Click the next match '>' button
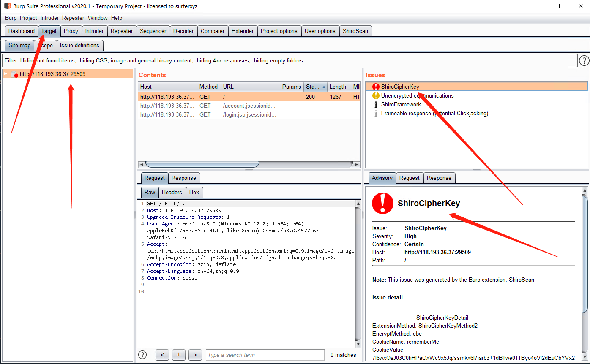Image resolution: width=590 pixels, height=364 pixels. [195, 355]
